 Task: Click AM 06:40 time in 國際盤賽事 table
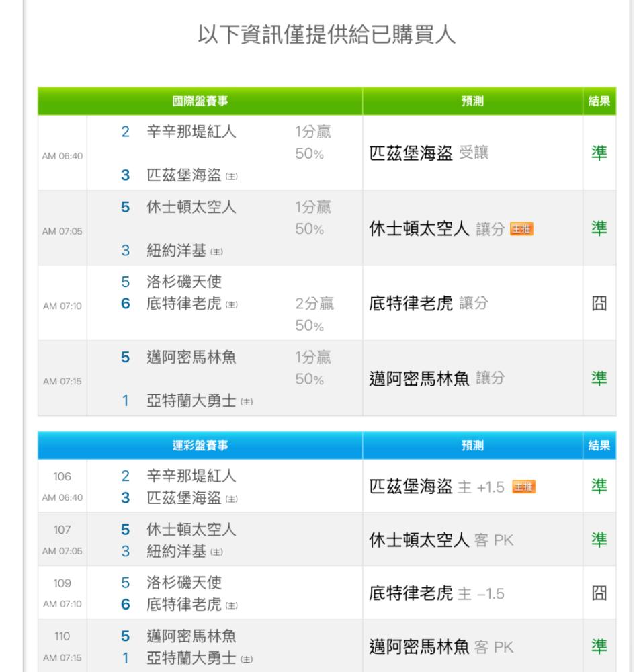pyautogui.click(x=62, y=156)
